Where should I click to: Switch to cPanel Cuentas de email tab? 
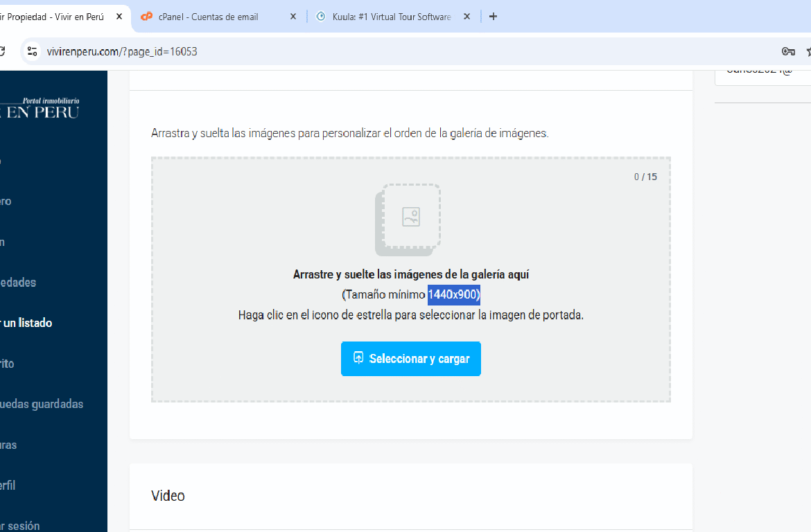pyautogui.click(x=208, y=17)
